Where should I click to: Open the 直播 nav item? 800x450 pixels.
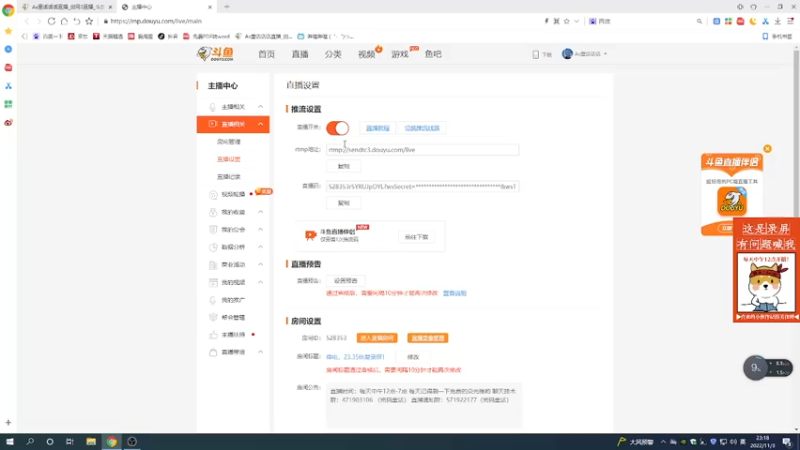300,54
